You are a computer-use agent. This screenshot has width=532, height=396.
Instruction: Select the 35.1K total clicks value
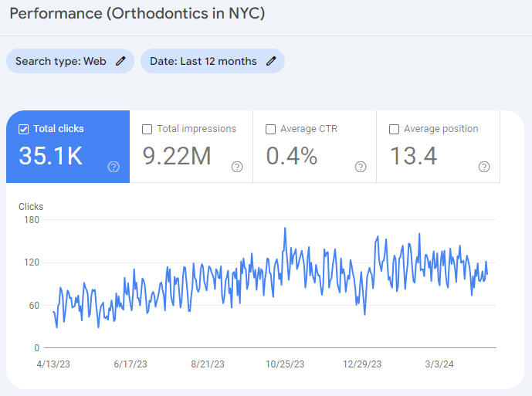tap(51, 156)
